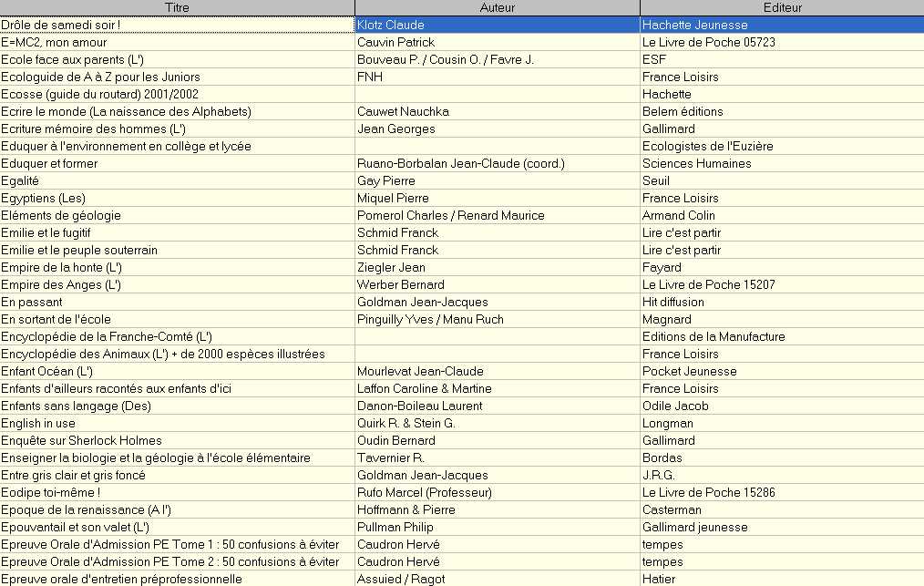Click publisher 'Sciences Humaines'
The height and width of the screenshot is (586, 924).
pos(696,163)
